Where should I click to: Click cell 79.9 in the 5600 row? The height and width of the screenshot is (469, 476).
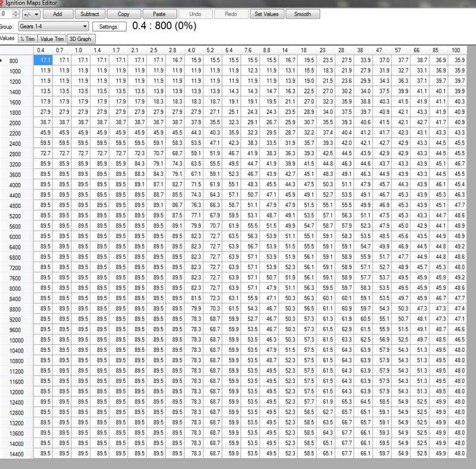click(x=194, y=226)
